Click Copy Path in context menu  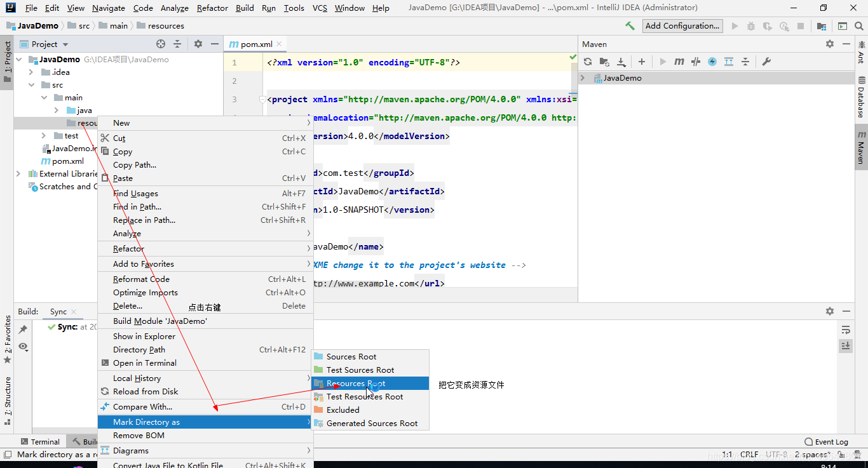click(205, 165)
